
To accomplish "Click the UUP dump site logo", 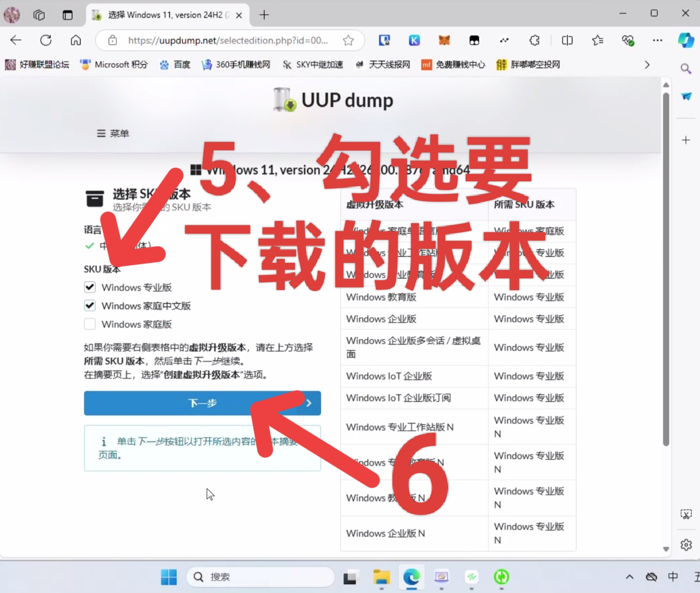I will (x=333, y=100).
